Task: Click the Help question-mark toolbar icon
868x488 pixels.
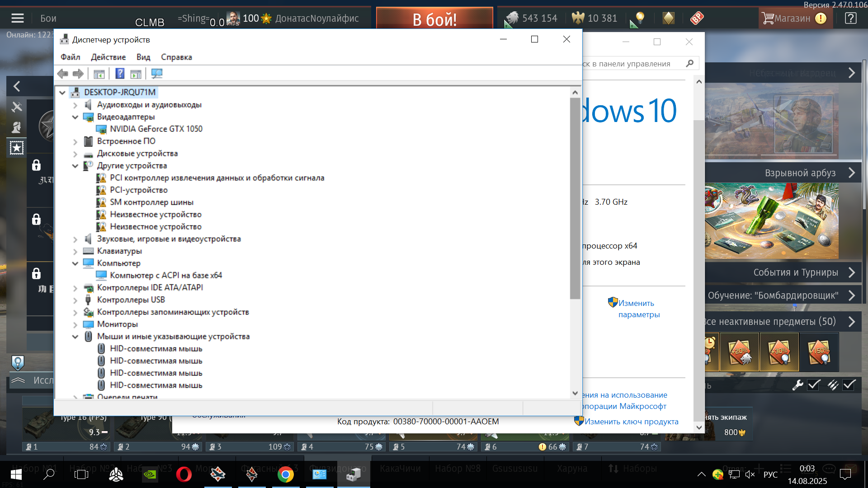Action: pos(120,74)
